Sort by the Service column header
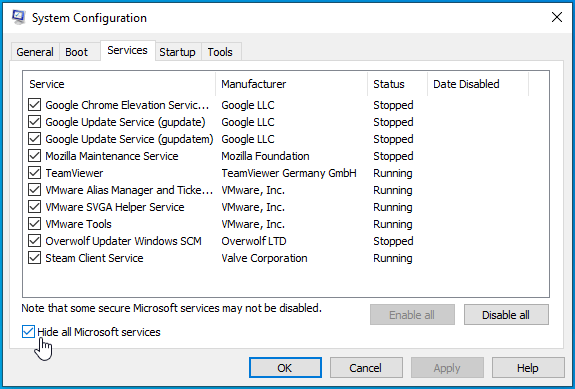The width and height of the screenshot is (575, 389). pyautogui.click(x=119, y=84)
